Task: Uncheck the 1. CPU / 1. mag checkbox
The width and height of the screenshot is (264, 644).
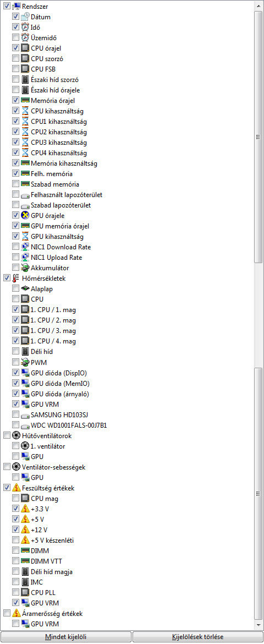Action: (x=15, y=310)
